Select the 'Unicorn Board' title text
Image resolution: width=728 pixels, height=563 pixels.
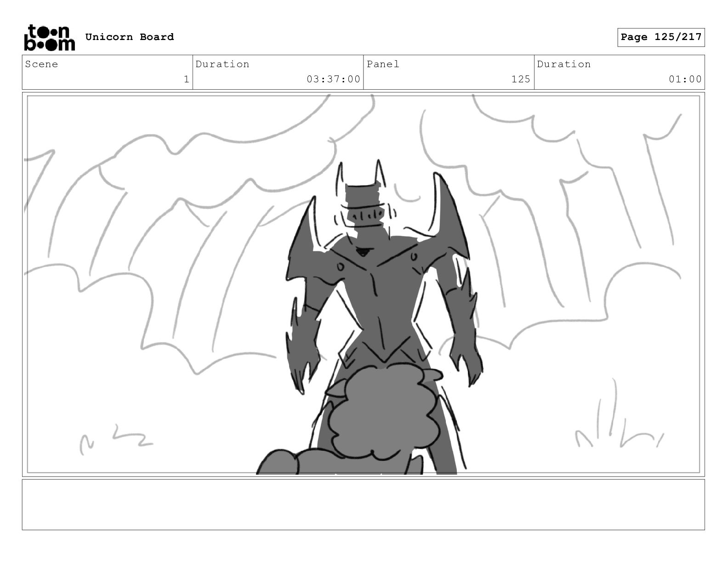pyautogui.click(x=130, y=37)
